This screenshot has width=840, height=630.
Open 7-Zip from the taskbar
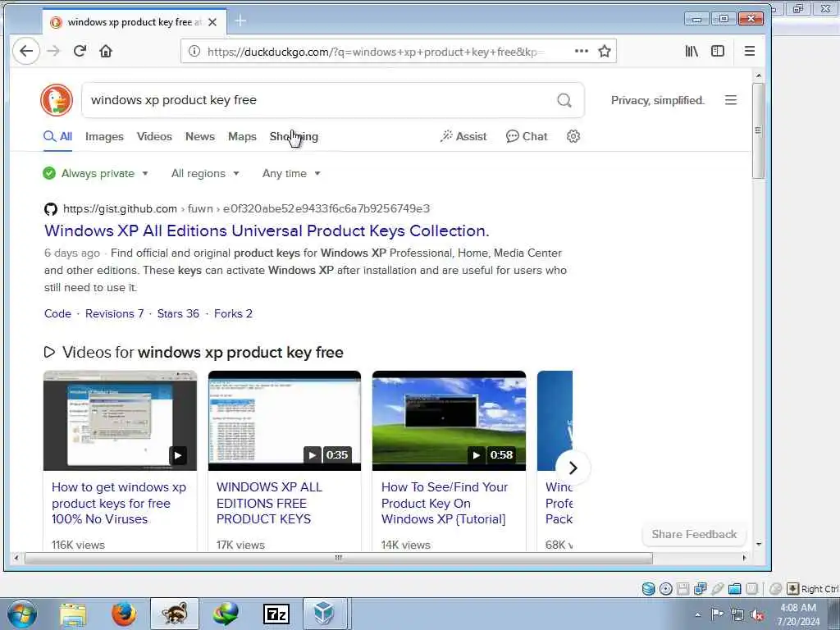pos(276,614)
